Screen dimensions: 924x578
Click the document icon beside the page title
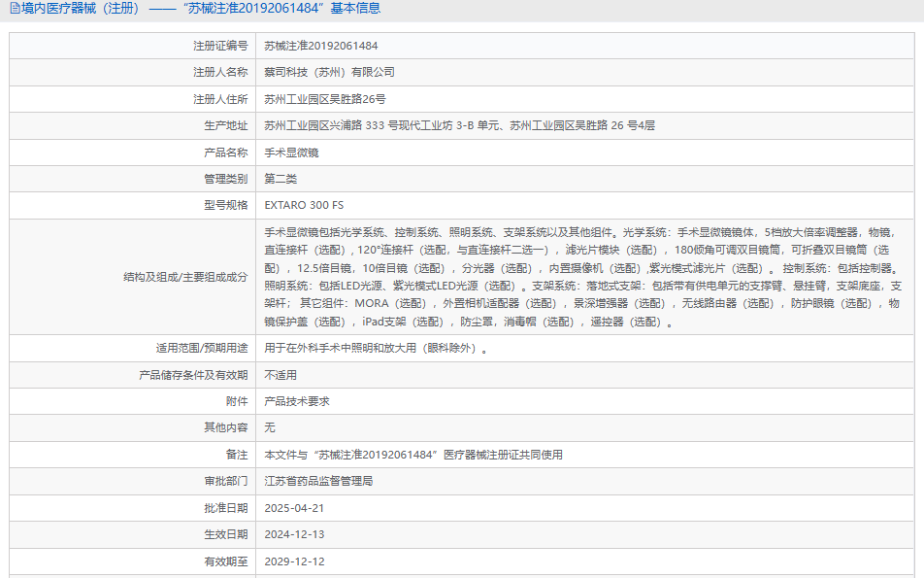[x=15, y=8]
